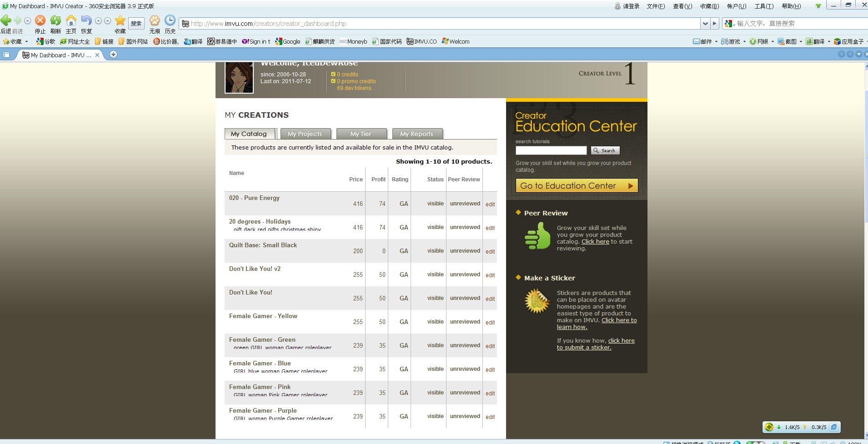
Task: Go to homepage via house icon
Action: (71, 20)
